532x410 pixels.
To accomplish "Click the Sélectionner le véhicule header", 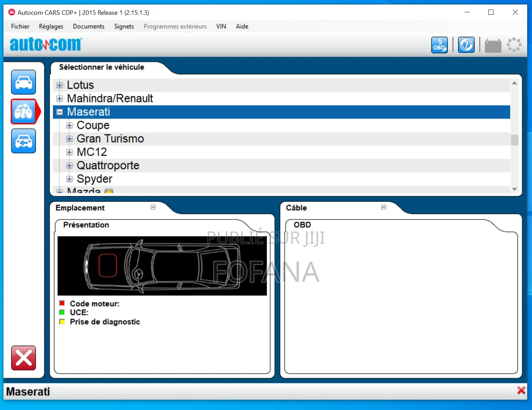I will tap(102, 67).
